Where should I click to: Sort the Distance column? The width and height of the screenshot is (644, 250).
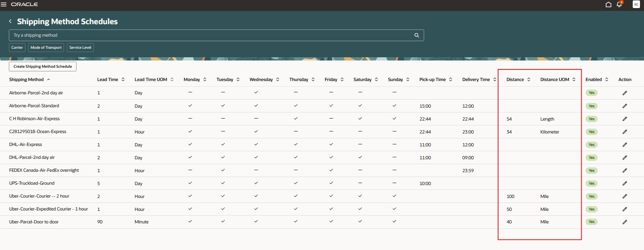pos(528,79)
